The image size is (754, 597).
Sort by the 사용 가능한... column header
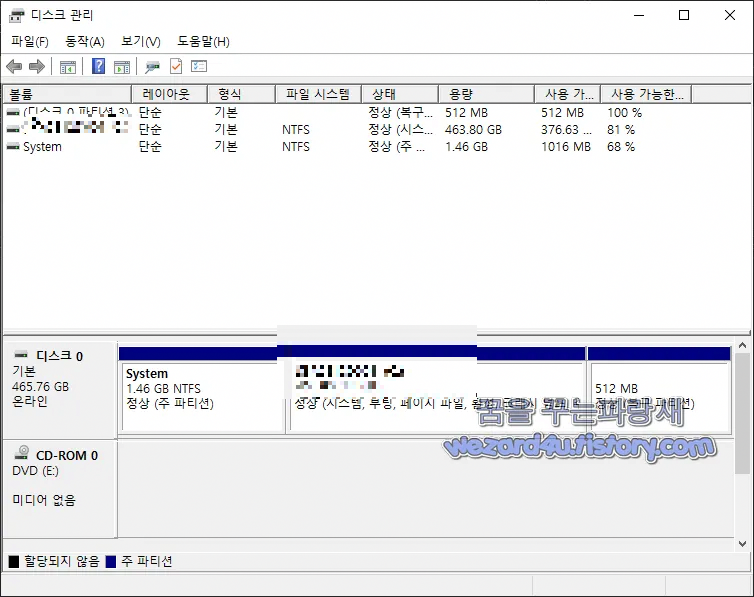pyautogui.click(x=647, y=94)
